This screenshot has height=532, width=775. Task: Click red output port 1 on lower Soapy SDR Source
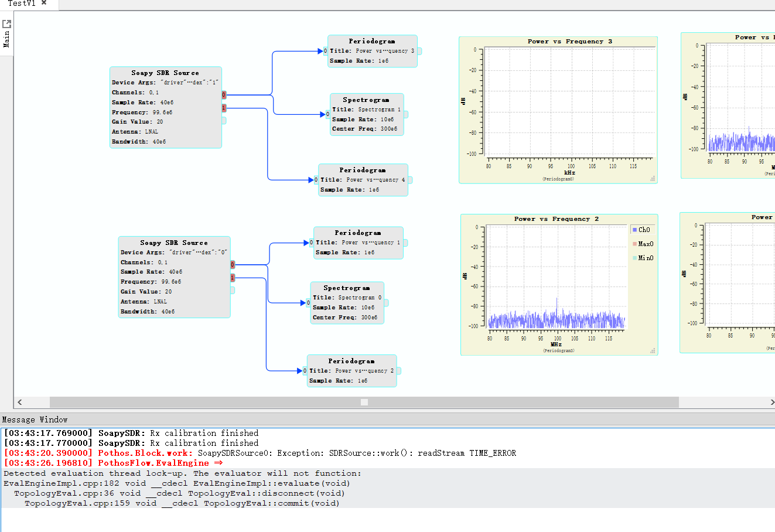(x=233, y=278)
